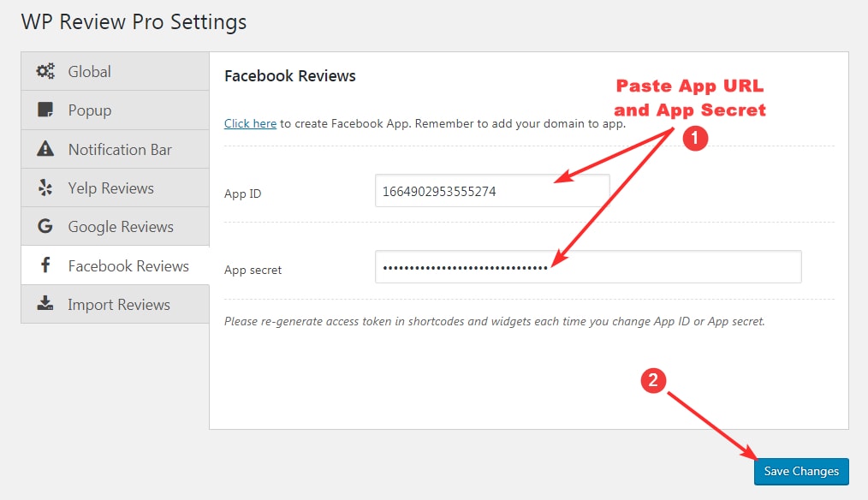
Task: Select the Yelp Reviews tab
Action: pos(111,188)
